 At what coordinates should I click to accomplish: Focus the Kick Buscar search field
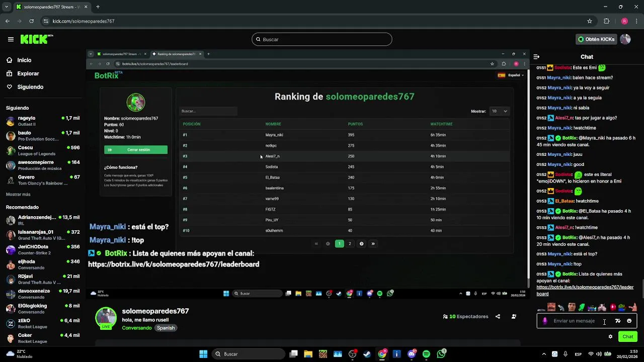pos(322,39)
